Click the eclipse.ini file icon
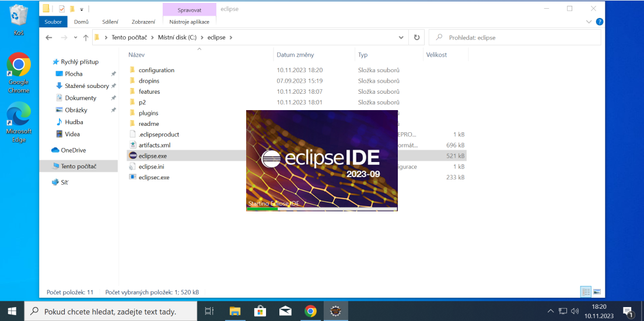This screenshot has height=321, width=644. click(x=132, y=167)
